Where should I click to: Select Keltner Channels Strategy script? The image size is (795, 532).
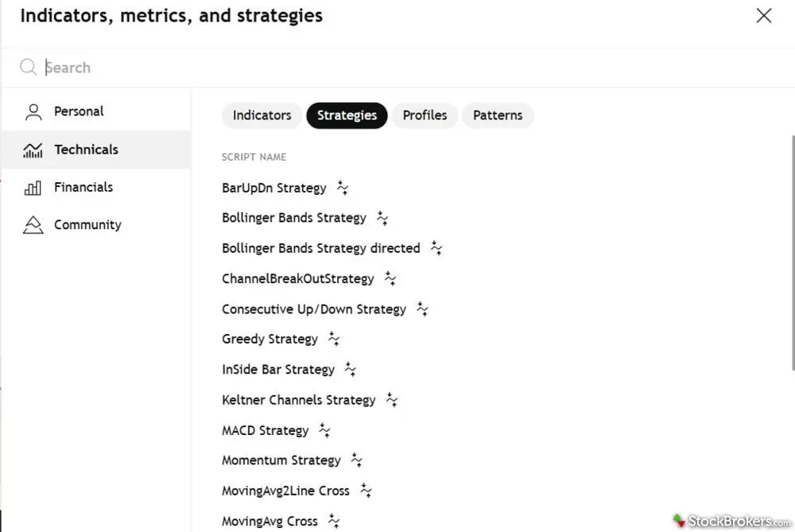pyautogui.click(x=298, y=400)
